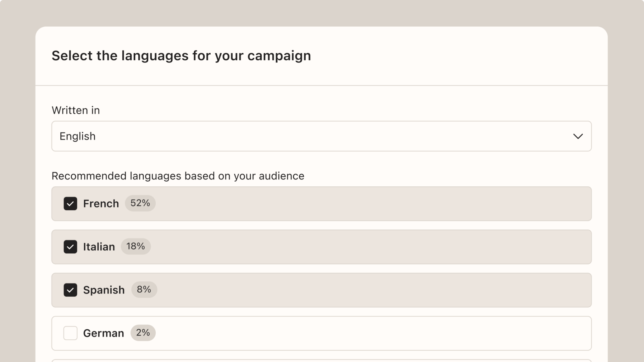This screenshot has width=644, height=362.
Task: Click the Written in field label
Action: 76,110
